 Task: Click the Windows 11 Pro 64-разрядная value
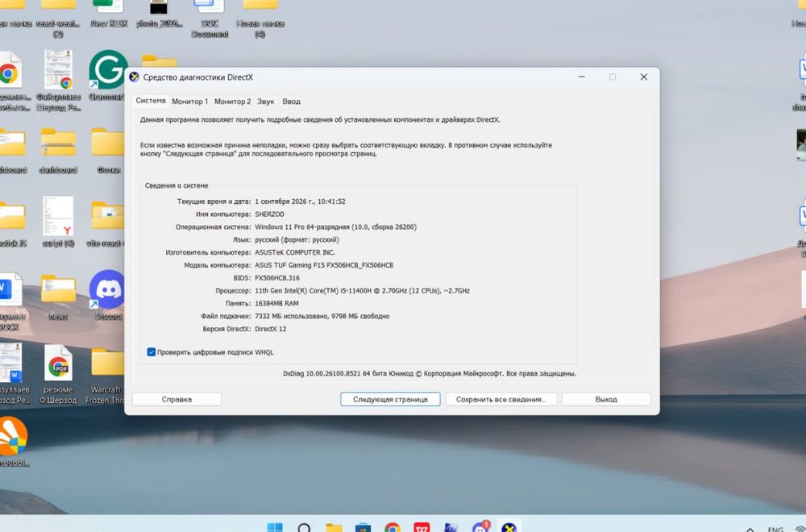click(335, 227)
